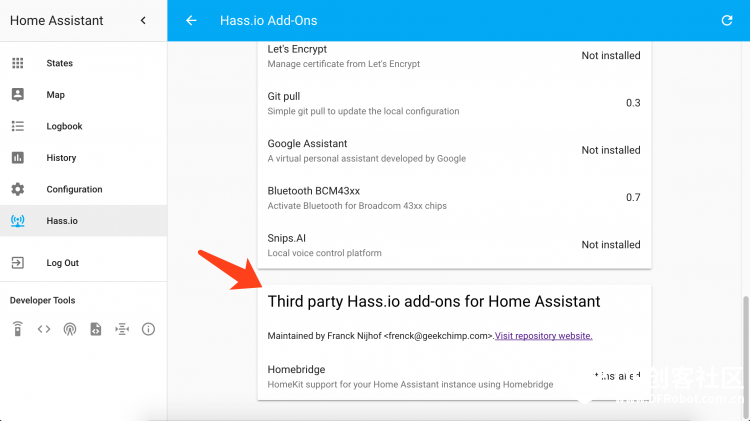Open the MQTT developer tool icon

tap(122, 329)
